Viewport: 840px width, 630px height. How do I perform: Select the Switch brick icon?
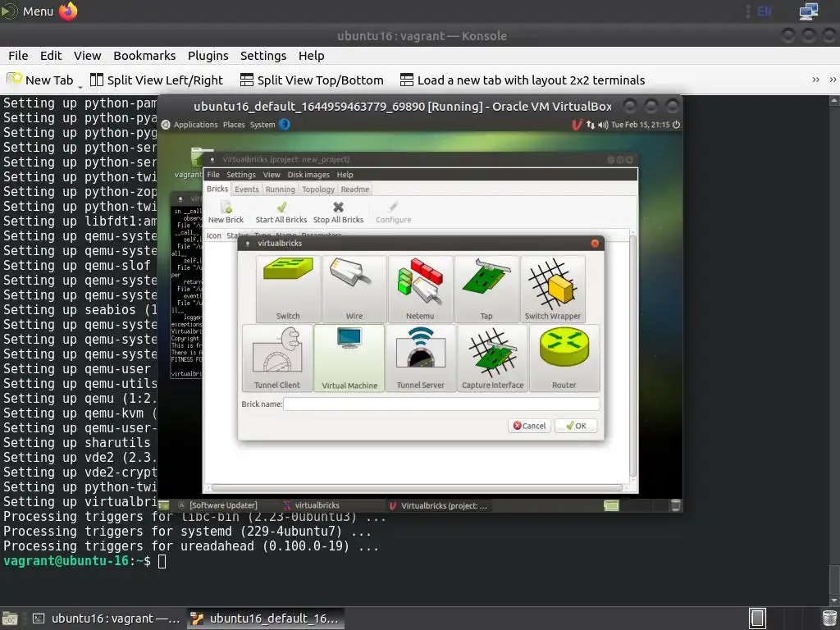point(288,289)
